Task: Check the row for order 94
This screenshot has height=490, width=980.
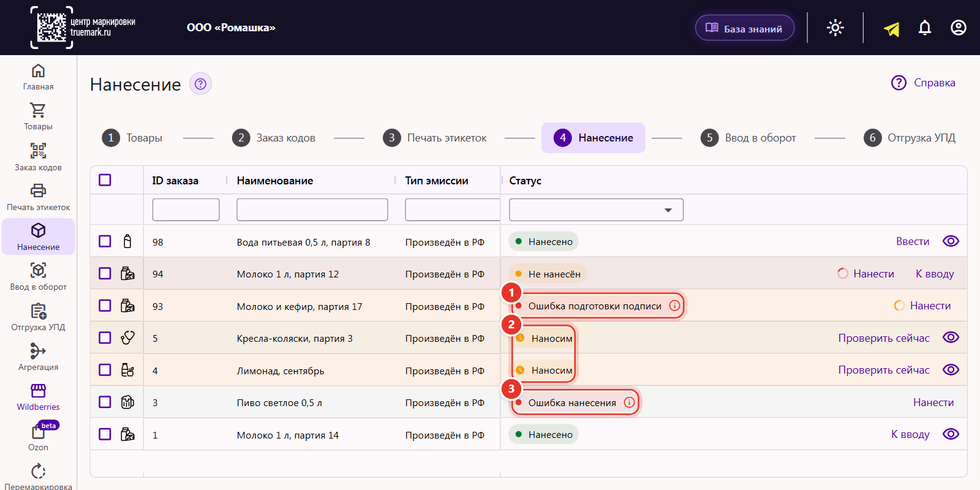Action: tap(105, 273)
